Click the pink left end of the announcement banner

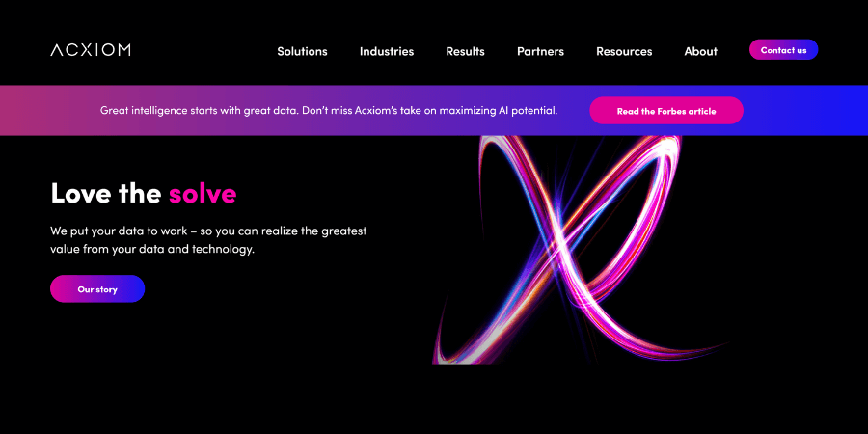[x=29, y=111]
